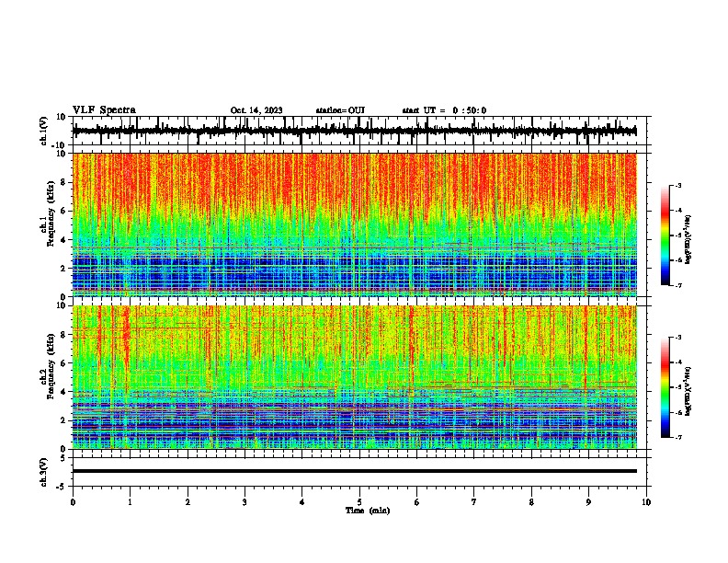
Task: Click time axis tick label "9"
Action: click(x=588, y=502)
